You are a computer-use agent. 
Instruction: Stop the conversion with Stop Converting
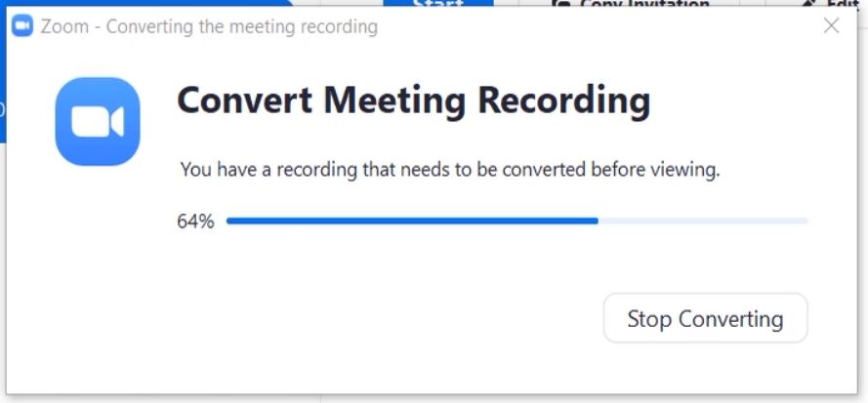coord(705,318)
